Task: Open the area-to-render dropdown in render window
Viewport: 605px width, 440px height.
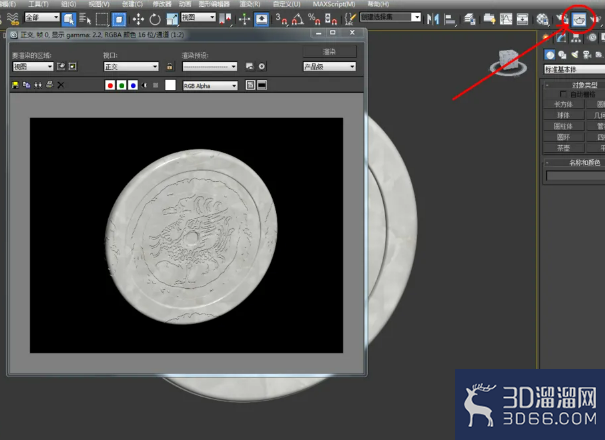Action: coord(33,66)
